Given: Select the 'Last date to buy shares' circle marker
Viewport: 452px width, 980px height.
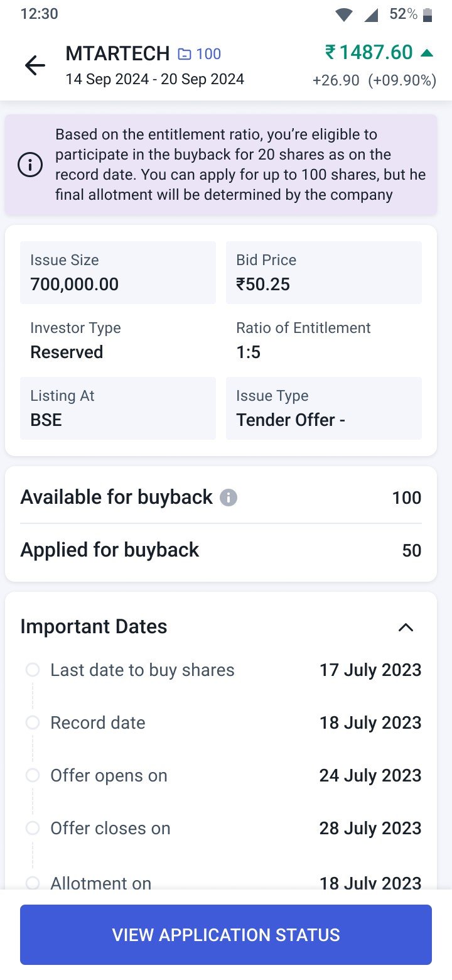Looking at the screenshot, I should click(x=33, y=670).
